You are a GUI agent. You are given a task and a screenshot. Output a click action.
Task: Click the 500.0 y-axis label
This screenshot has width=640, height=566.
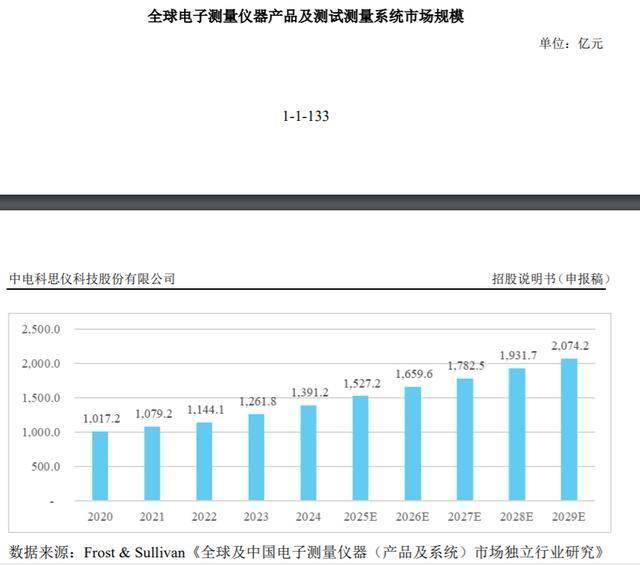click(46, 467)
